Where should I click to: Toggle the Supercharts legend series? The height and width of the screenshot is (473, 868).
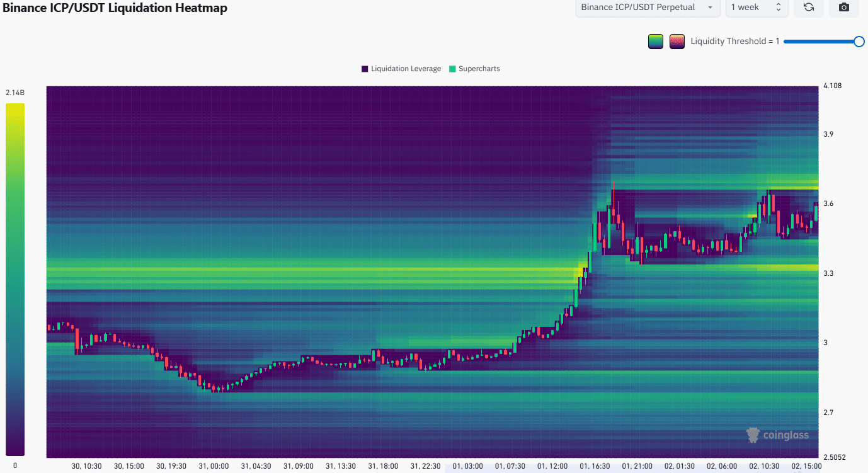[474, 69]
